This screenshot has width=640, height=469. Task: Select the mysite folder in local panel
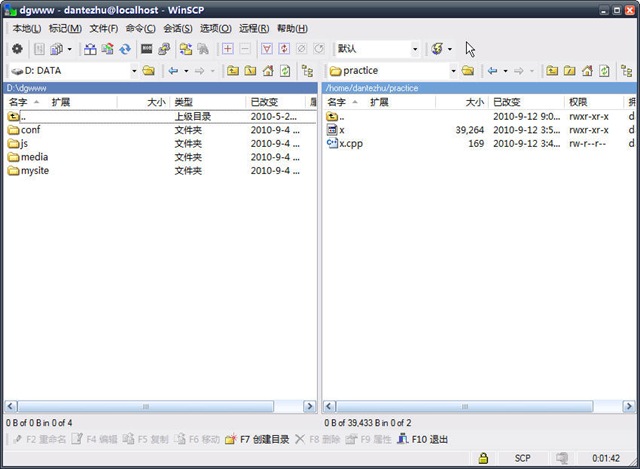click(29, 171)
